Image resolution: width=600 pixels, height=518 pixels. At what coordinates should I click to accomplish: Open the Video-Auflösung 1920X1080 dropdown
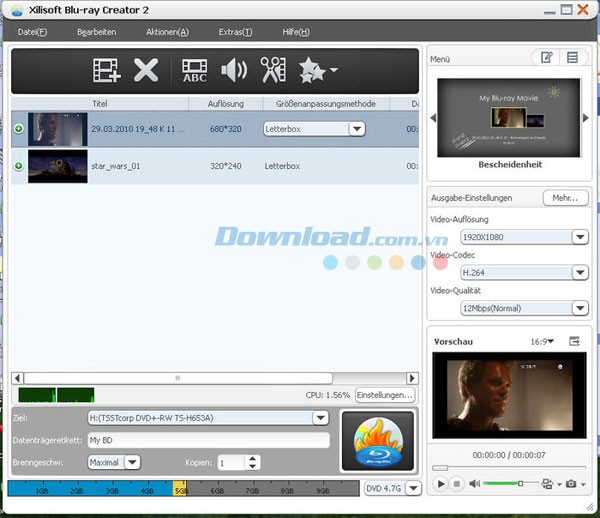point(580,237)
